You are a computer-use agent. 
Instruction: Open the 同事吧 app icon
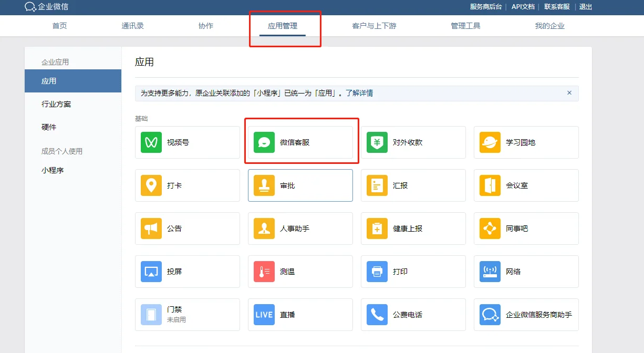tap(490, 229)
